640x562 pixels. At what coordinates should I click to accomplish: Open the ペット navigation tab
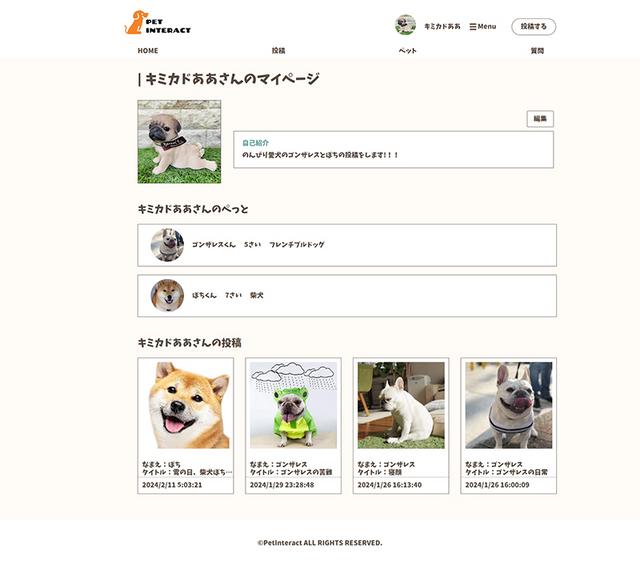407,51
